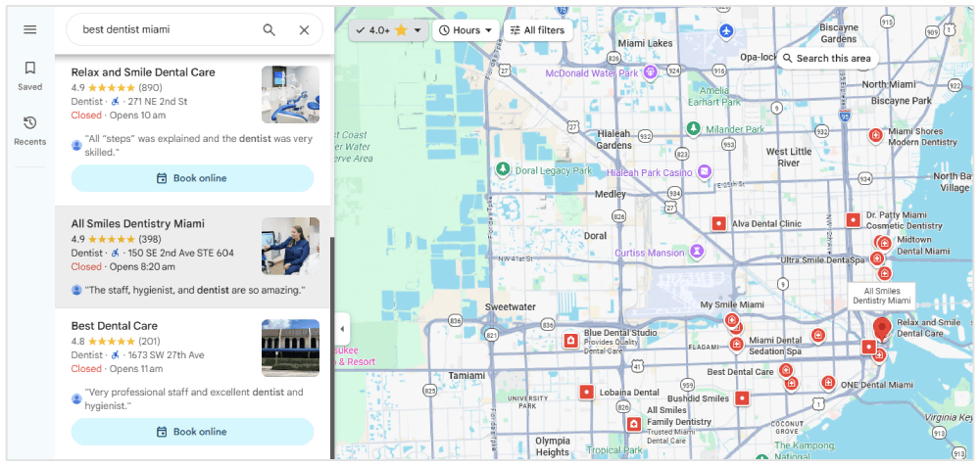Image resolution: width=980 pixels, height=466 pixels.
Task: Click the blue airport marker
Action: point(725,30)
